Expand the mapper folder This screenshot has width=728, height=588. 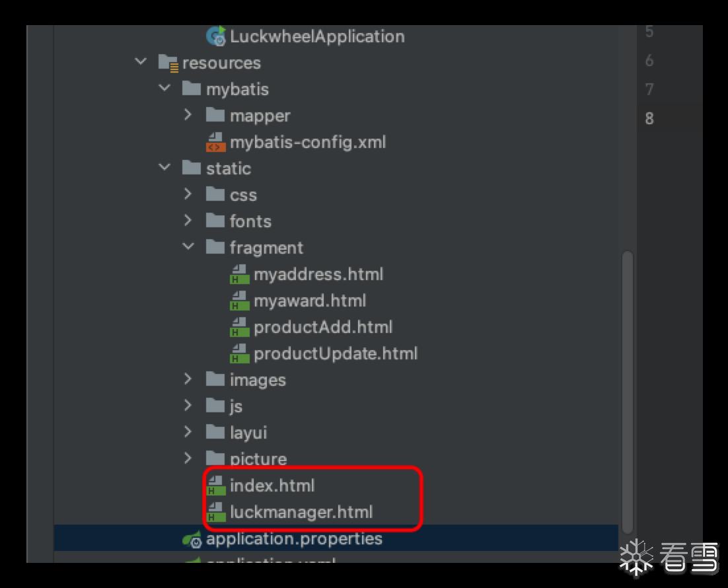click(188, 115)
